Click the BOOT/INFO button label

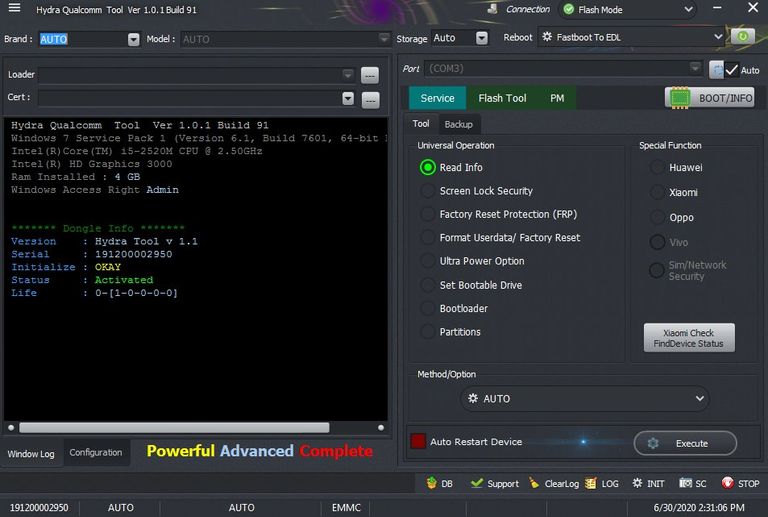tap(725, 98)
